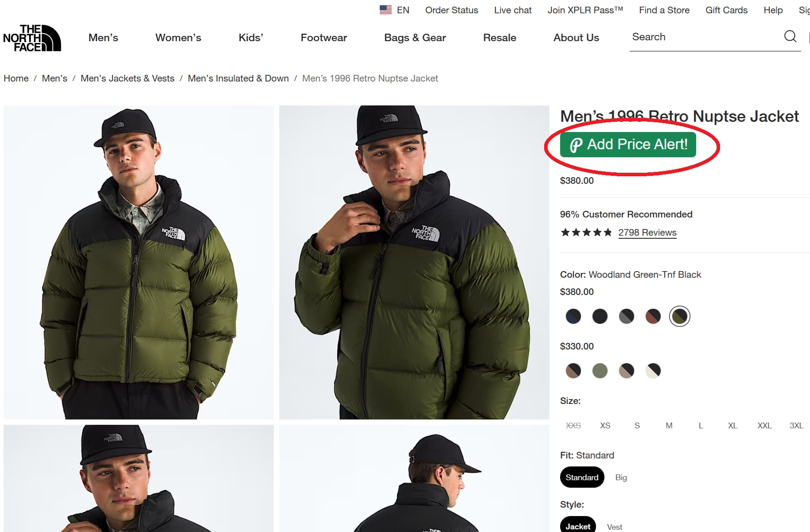This screenshot has height=532, width=810.
Task: Switch fit to Big
Action: 621,477
